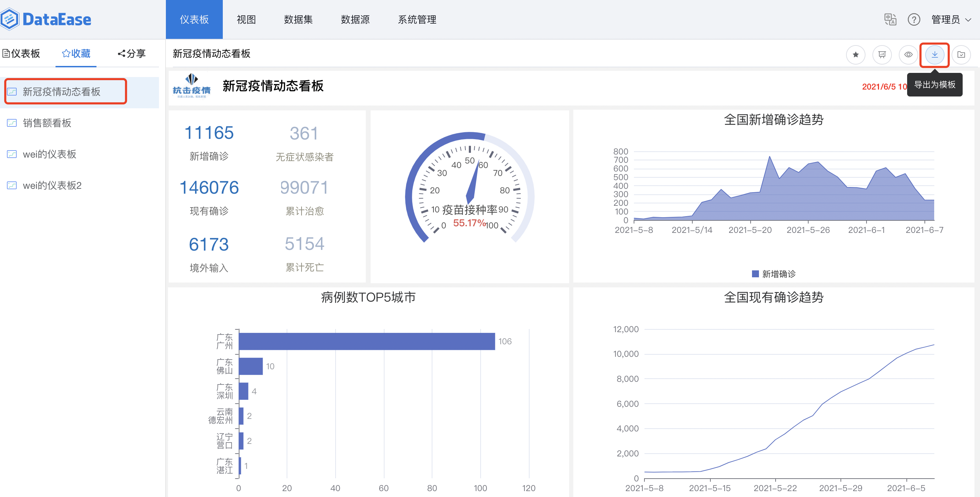Click the 55.17% vaccination rate reading
980x497 pixels.
tap(469, 223)
